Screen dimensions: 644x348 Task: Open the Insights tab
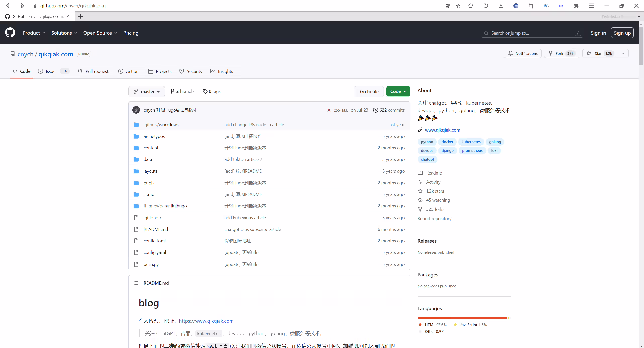(x=222, y=71)
